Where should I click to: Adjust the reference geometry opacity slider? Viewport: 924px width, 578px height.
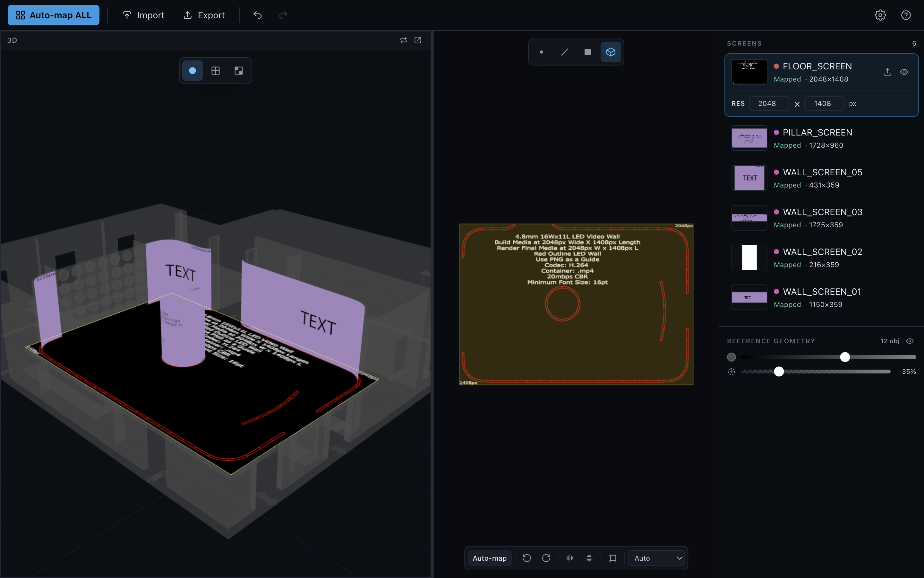click(x=816, y=372)
